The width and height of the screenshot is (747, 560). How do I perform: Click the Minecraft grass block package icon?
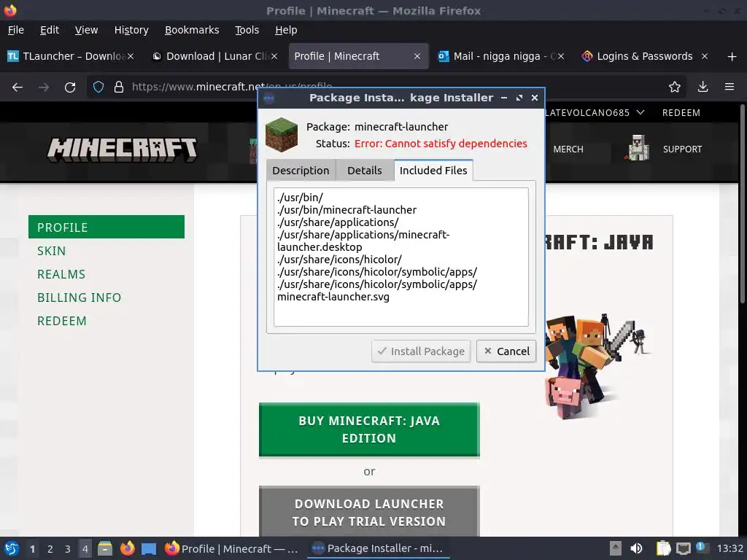coord(282,135)
